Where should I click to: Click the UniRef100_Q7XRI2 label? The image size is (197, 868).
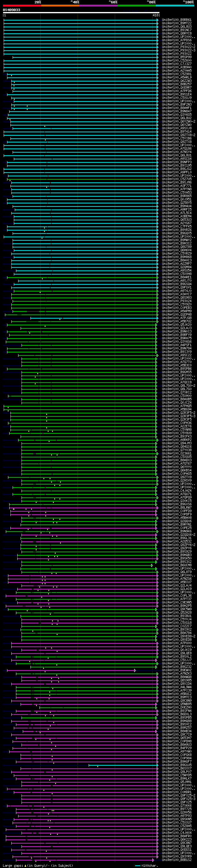[x=177, y=392]
